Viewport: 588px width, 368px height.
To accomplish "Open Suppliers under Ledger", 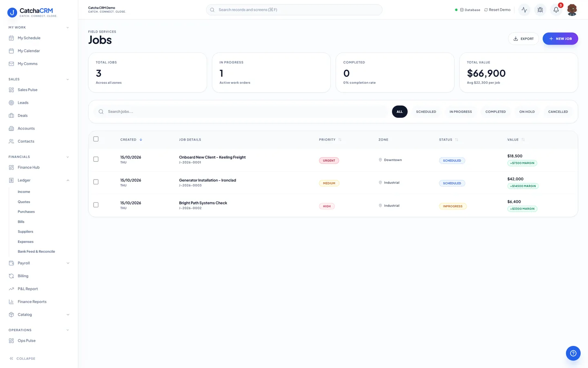I will click(25, 232).
